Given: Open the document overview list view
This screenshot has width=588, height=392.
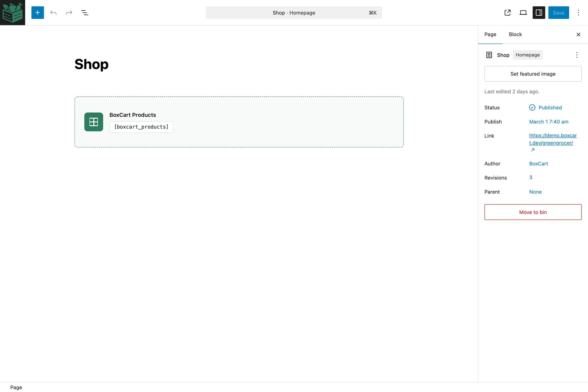Looking at the screenshot, I should (85, 12).
